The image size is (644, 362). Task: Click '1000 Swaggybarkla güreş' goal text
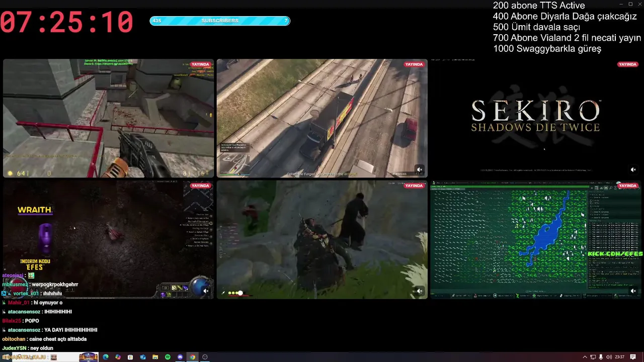pyautogui.click(x=547, y=49)
